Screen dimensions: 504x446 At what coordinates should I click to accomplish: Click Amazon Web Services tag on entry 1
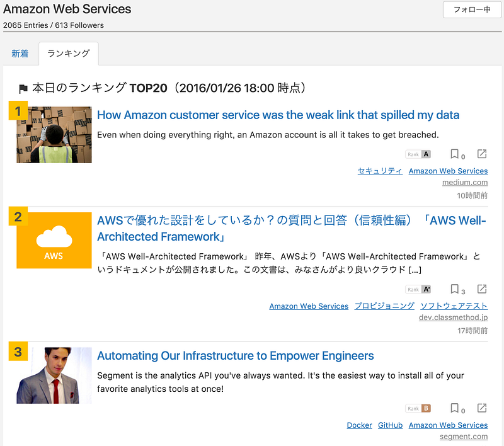click(x=448, y=171)
